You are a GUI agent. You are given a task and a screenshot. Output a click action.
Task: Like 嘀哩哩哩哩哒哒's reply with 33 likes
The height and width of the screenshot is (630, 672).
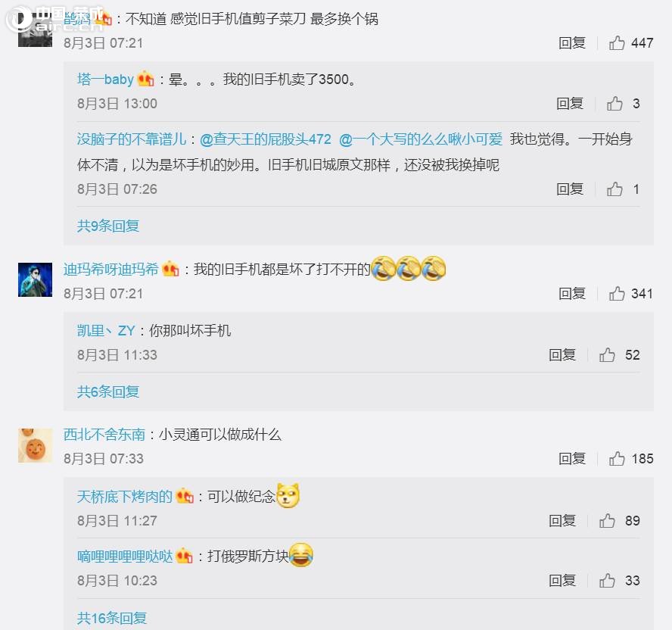[607, 581]
